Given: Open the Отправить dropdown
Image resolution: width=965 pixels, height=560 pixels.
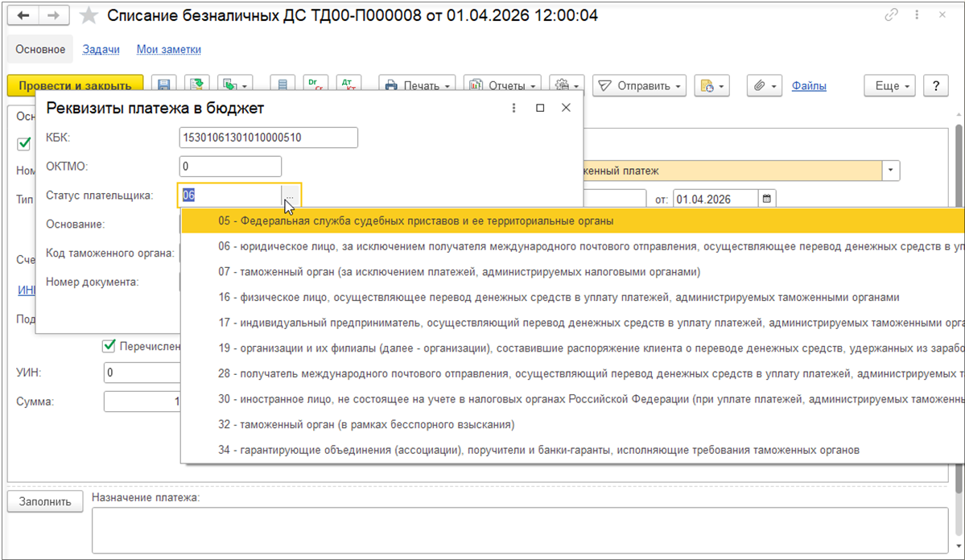Looking at the screenshot, I should pos(639,85).
